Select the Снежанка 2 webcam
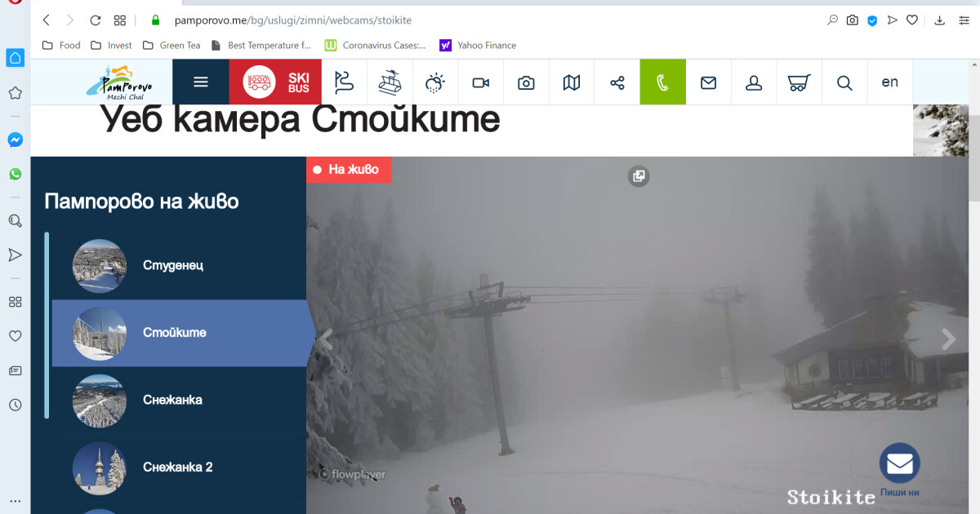980x514 pixels. [x=179, y=467]
